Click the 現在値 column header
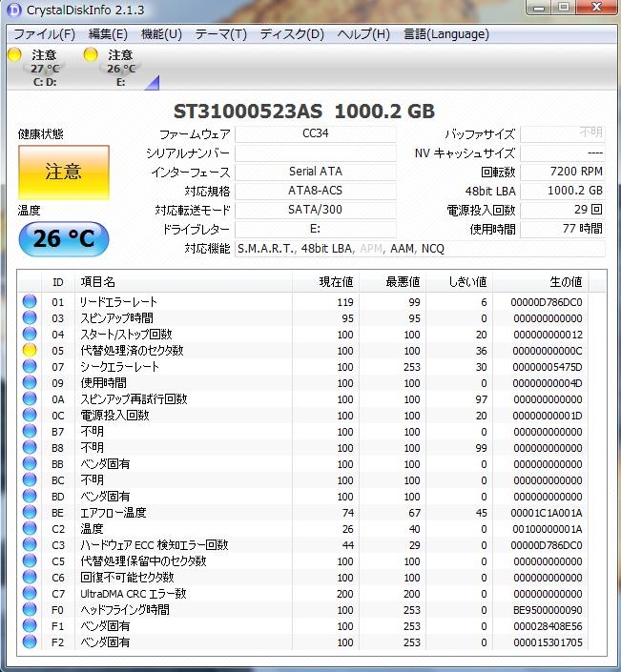 tap(325, 282)
